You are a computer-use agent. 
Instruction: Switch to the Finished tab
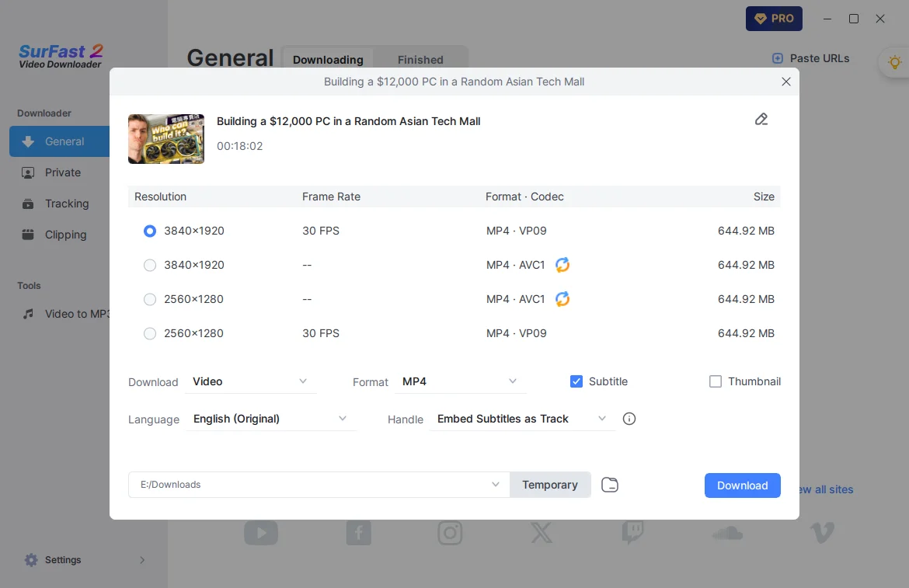pos(420,60)
